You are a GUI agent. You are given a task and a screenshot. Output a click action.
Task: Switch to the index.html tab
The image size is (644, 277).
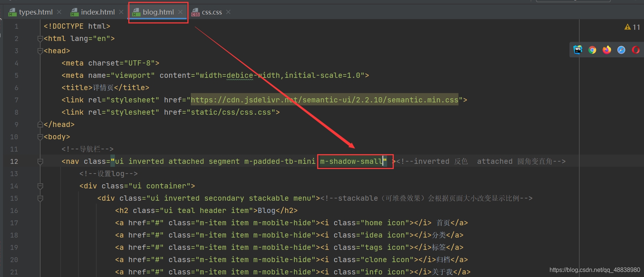tap(98, 12)
